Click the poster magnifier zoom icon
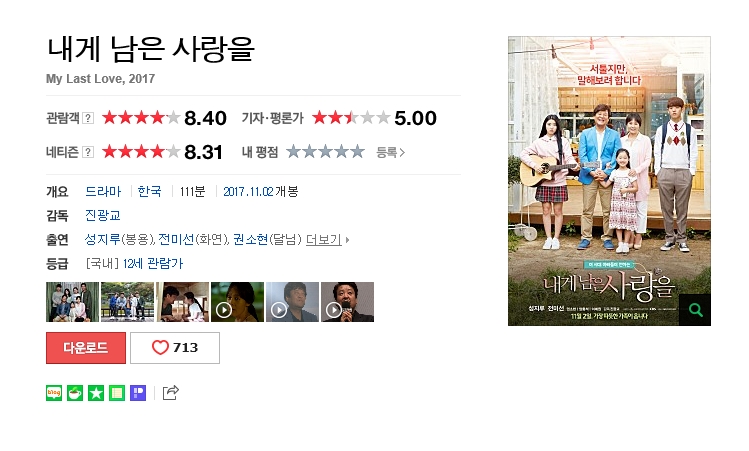749x451 pixels. pos(695,310)
